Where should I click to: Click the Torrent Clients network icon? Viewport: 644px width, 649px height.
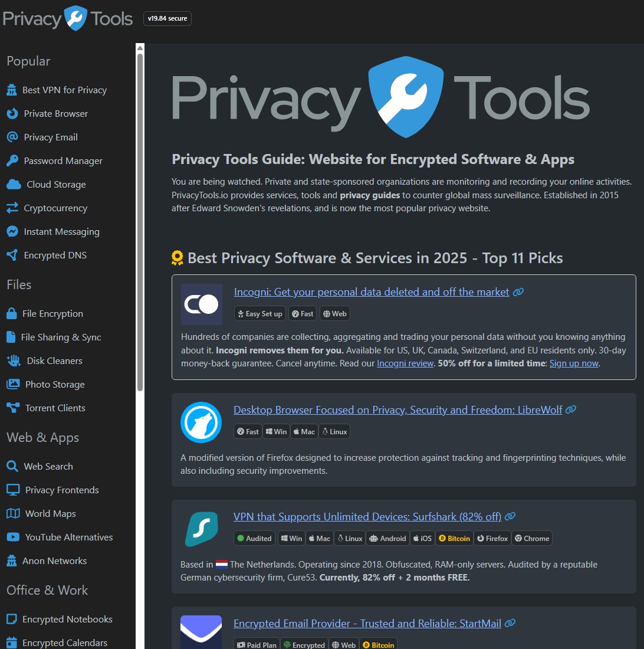tap(13, 408)
